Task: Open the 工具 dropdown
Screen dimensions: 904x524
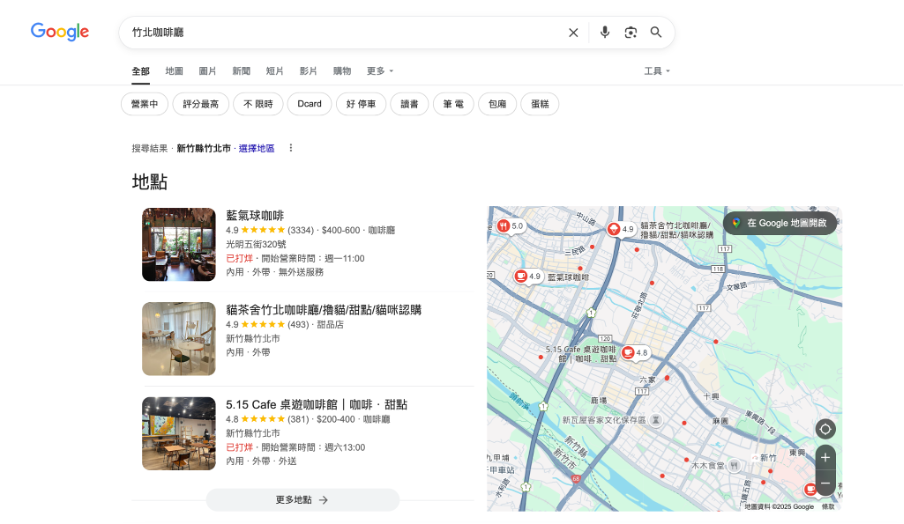Action: click(x=657, y=71)
